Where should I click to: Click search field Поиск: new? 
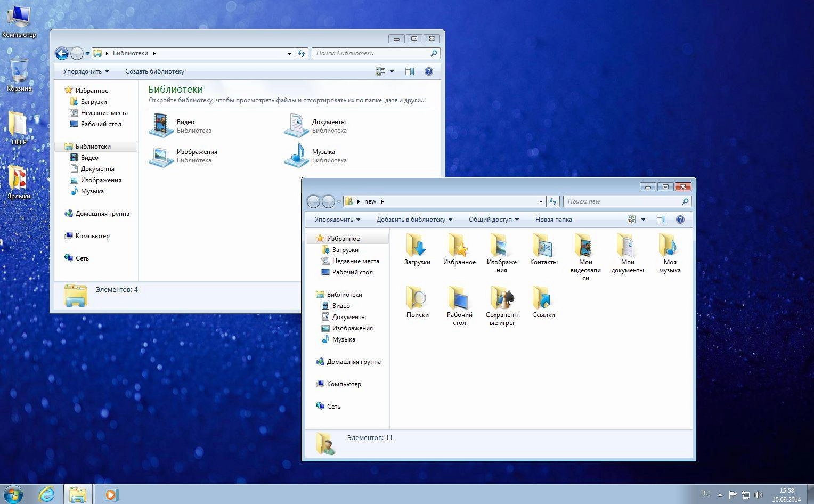pyautogui.click(x=627, y=201)
